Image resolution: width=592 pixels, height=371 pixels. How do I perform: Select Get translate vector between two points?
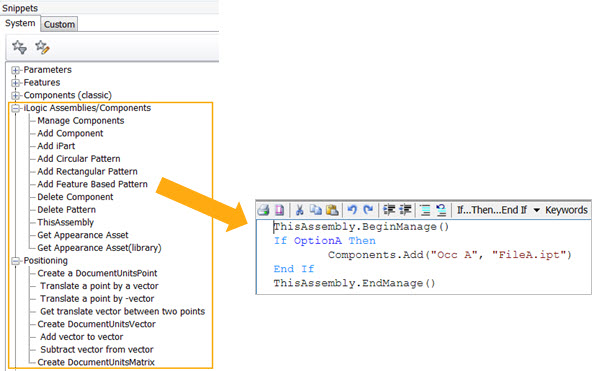122,311
